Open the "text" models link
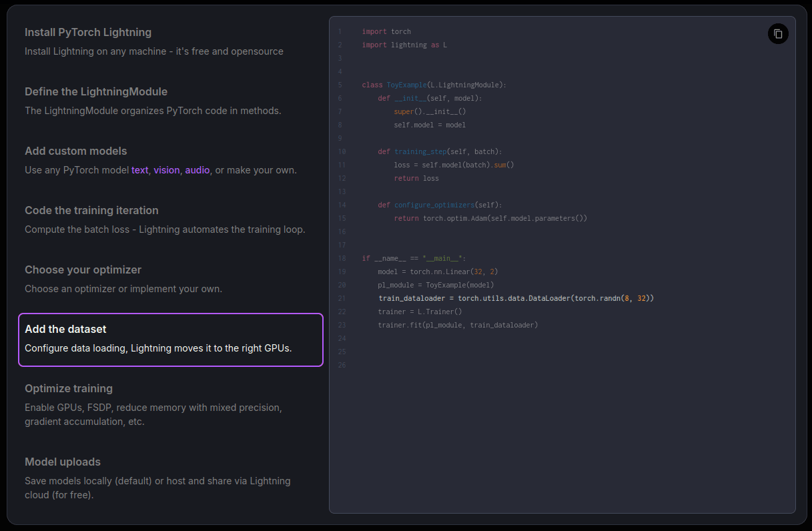 click(140, 170)
